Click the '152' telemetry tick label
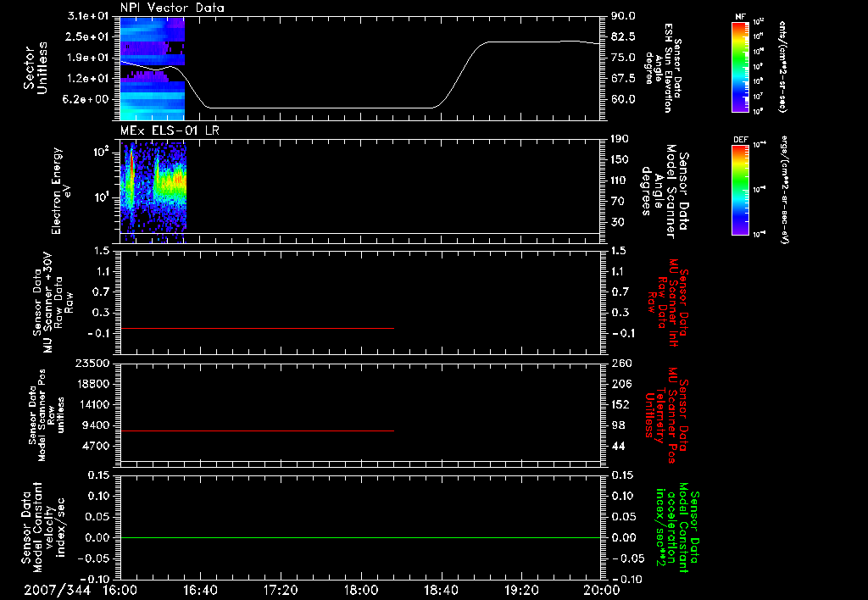This screenshot has width=868, height=600. click(x=621, y=404)
